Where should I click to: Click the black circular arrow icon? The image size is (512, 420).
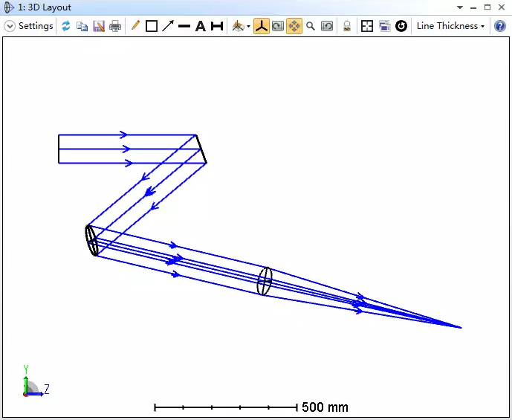tap(401, 26)
